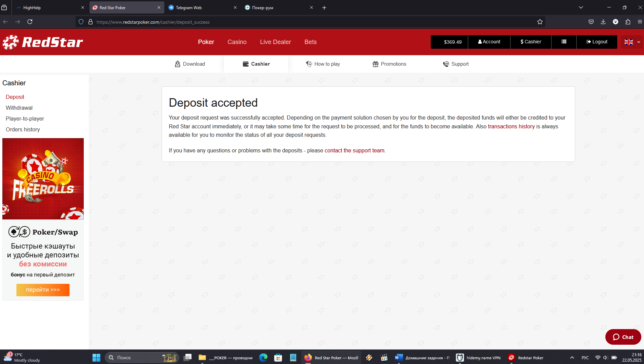Open the weather widget on taskbar
644x364 pixels.
[x=22, y=358]
